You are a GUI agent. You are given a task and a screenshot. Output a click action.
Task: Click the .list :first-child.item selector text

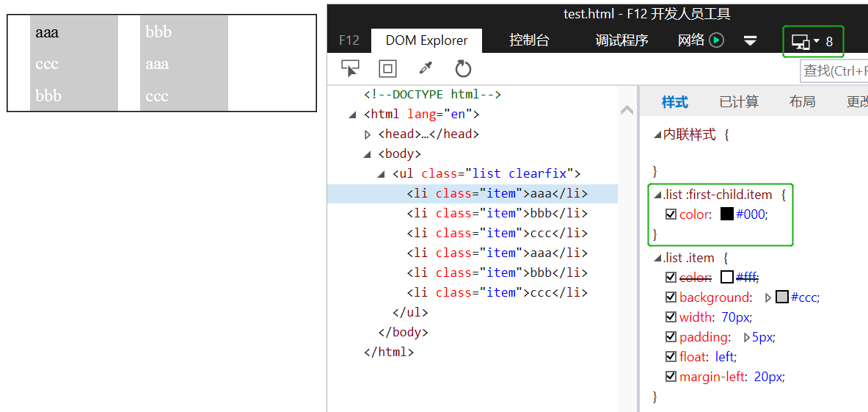pyautogui.click(x=718, y=195)
